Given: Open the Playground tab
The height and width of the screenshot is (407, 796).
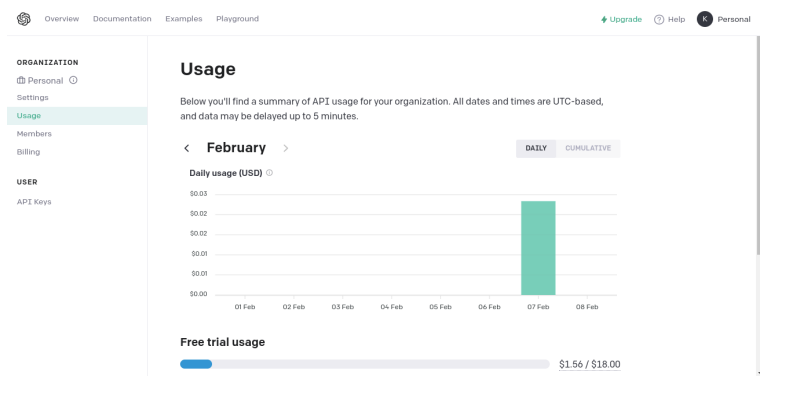Looking at the screenshot, I should pyautogui.click(x=237, y=19).
